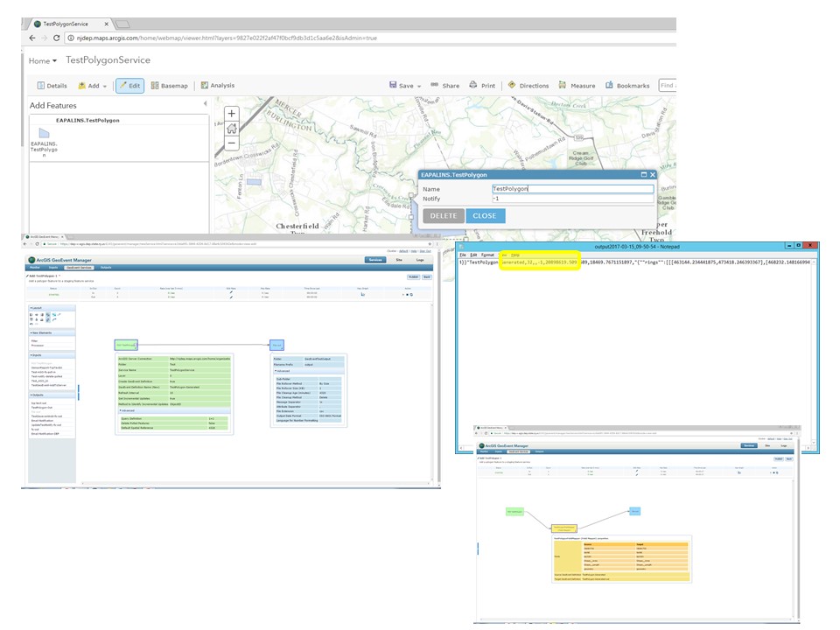Image resolution: width=840 pixels, height=630 pixels.
Task: Click Publish in Layout-panel GeoEvent window
Action: 413,277
